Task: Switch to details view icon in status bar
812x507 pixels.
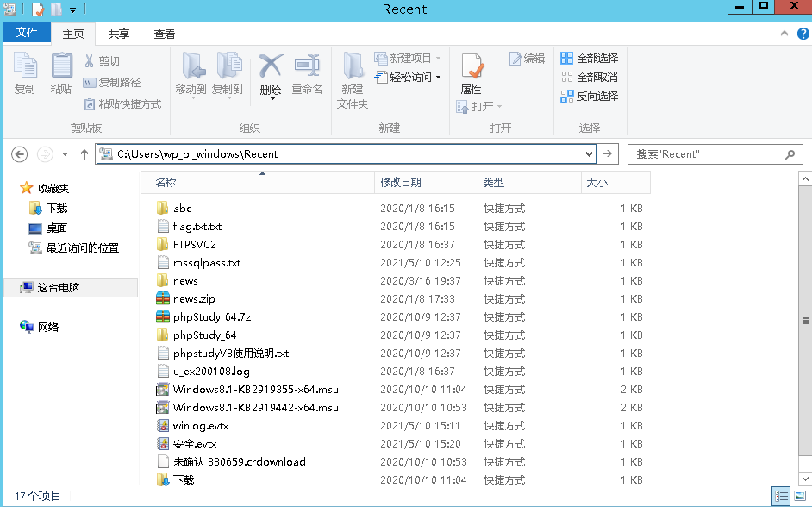Action: (781, 496)
